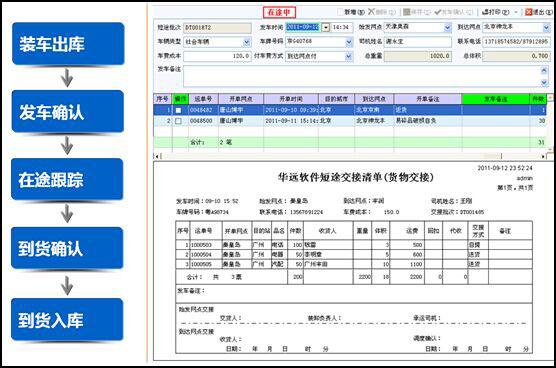Click the 发车备注 textarea scroll-up arrow

544,71
